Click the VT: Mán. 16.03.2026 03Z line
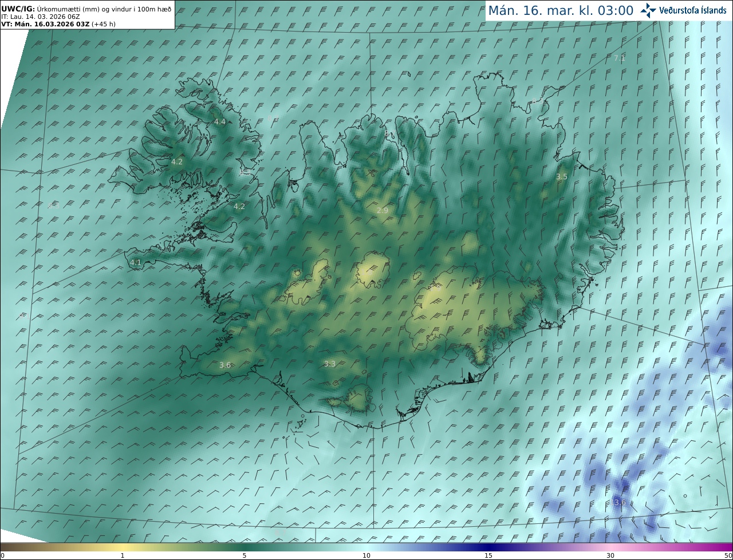The width and height of the screenshot is (733, 560). click(58, 24)
